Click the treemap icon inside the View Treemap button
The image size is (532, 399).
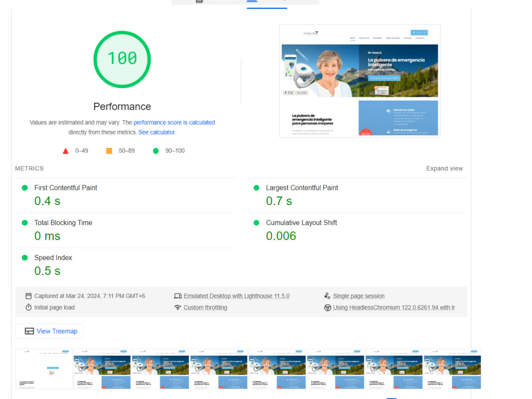coord(29,331)
